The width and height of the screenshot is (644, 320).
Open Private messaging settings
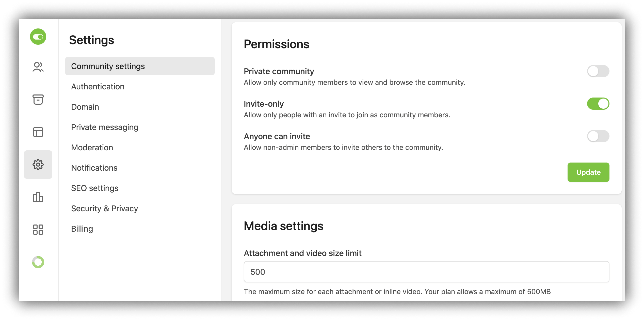point(105,127)
